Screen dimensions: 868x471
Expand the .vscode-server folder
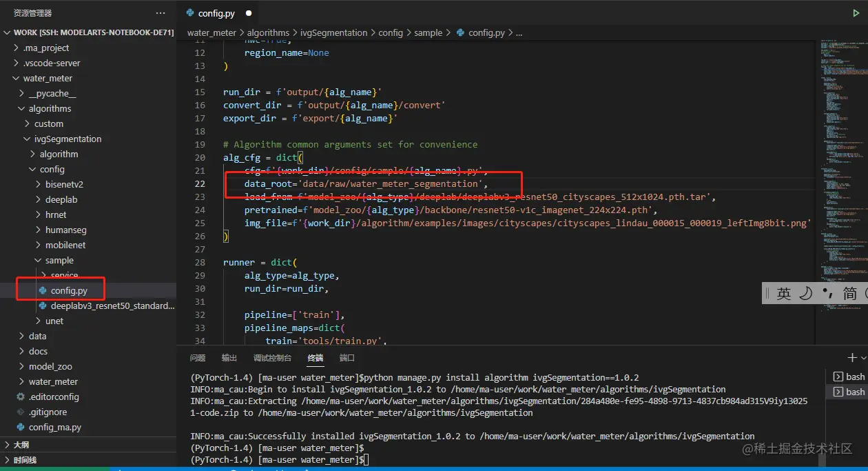17,63
